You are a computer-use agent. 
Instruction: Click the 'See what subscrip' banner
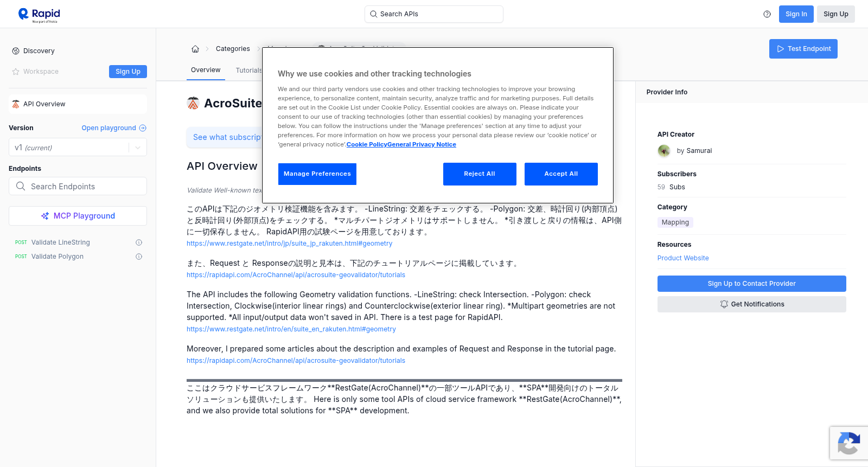click(x=224, y=137)
